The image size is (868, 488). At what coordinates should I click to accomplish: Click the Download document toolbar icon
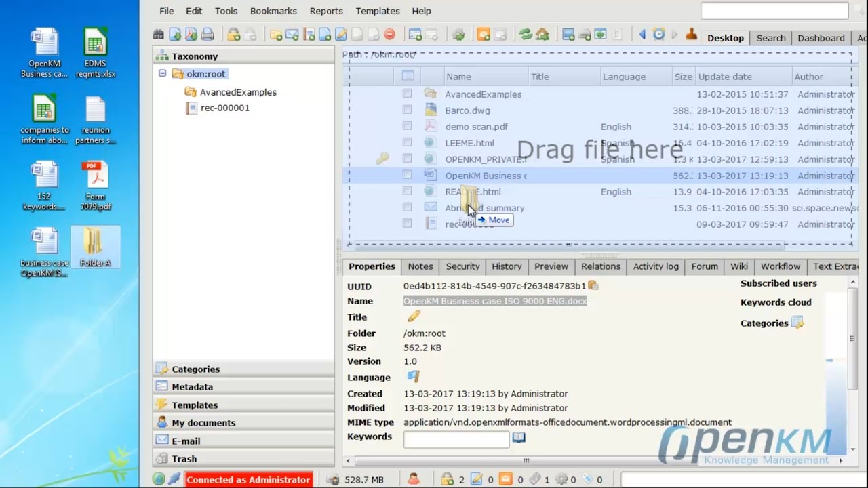(x=175, y=34)
